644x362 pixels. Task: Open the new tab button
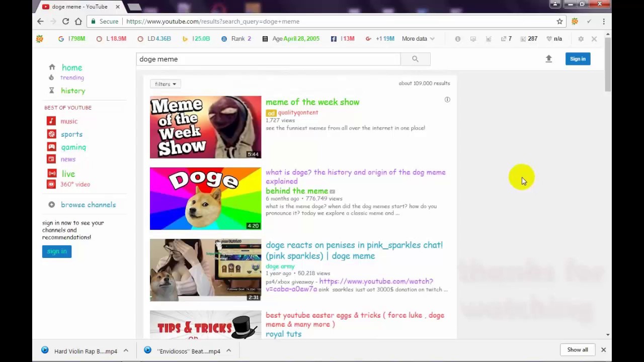[x=134, y=7]
